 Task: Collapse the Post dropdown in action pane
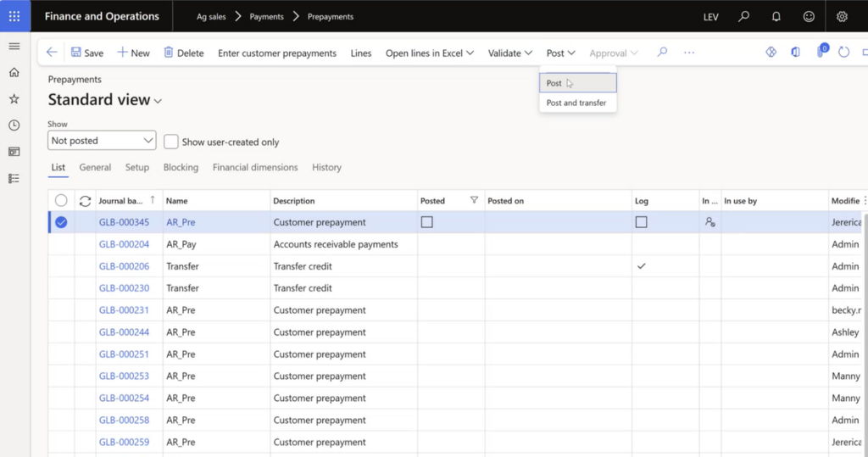pos(561,53)
